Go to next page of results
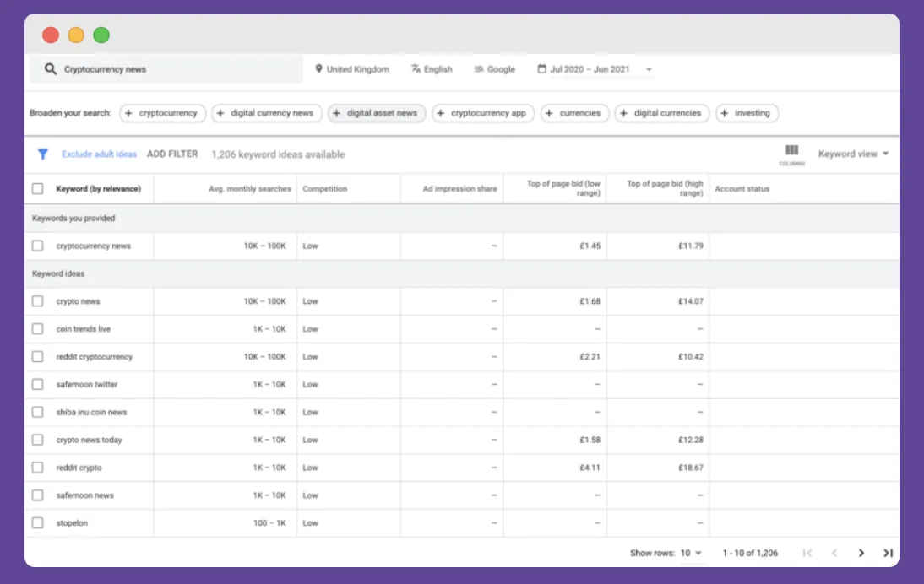Image resolution: width=924 pixels, height=584 pixels. click(861, 553)
